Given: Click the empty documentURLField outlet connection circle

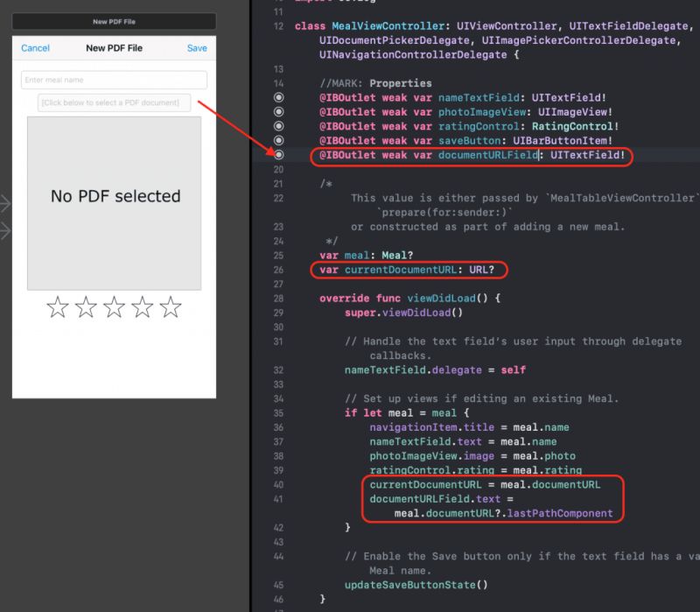Looking at the screenshot, I should [278, 157].
